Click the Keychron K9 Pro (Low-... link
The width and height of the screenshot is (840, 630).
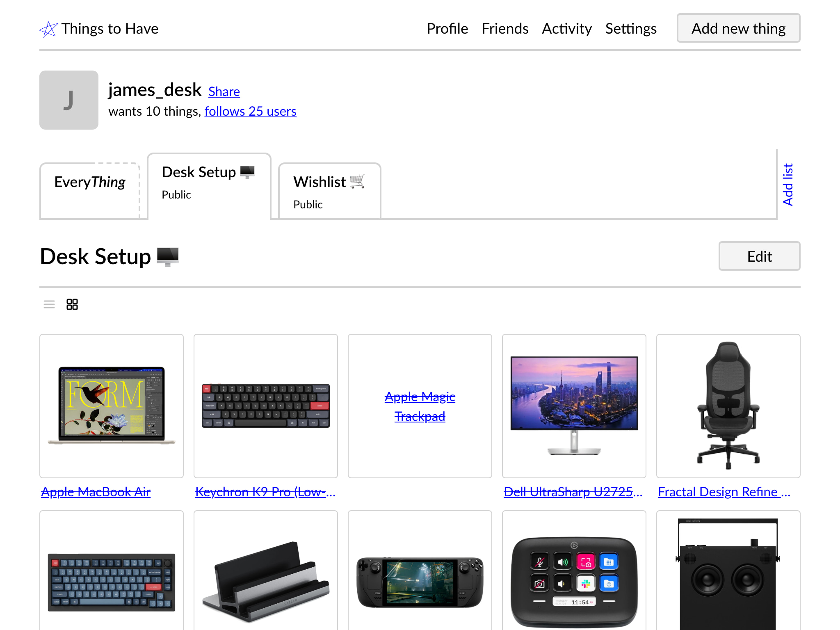(265, 492)
